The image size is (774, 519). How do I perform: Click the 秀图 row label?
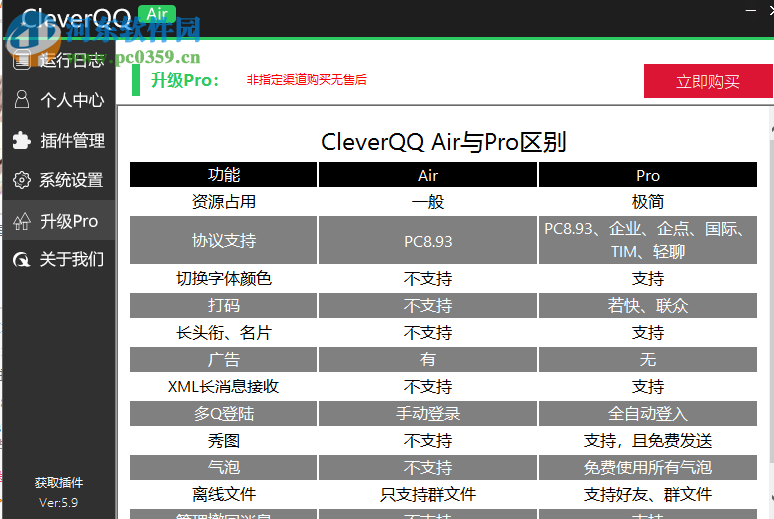point(224,440)
